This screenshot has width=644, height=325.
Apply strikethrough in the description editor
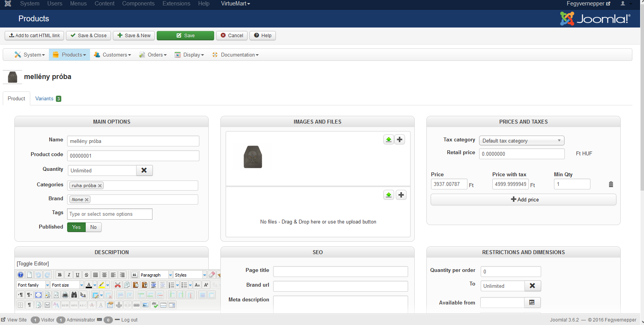click(x=87, y=275)
